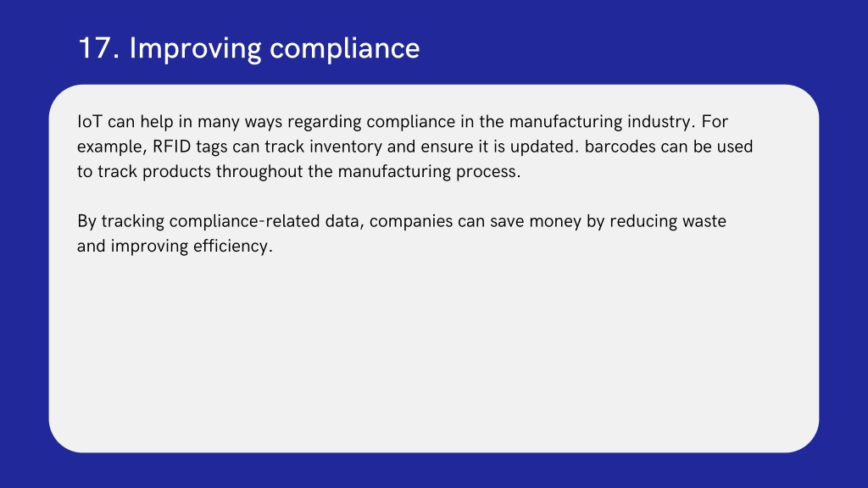Click the word "companies" in second paragraph
The image size is (868, 488).
tap(411, 223)
